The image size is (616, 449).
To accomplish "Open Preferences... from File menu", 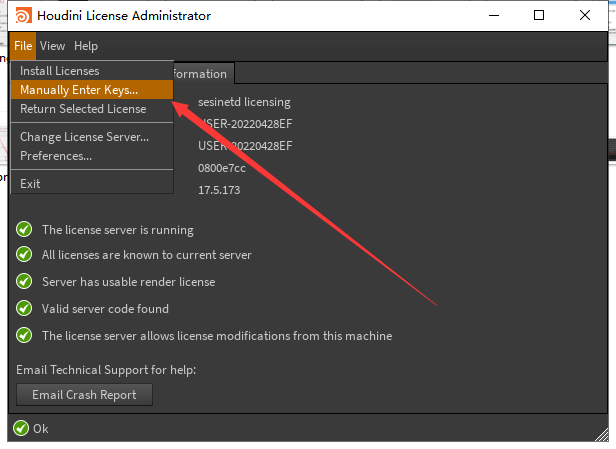I will click(92, 156).
